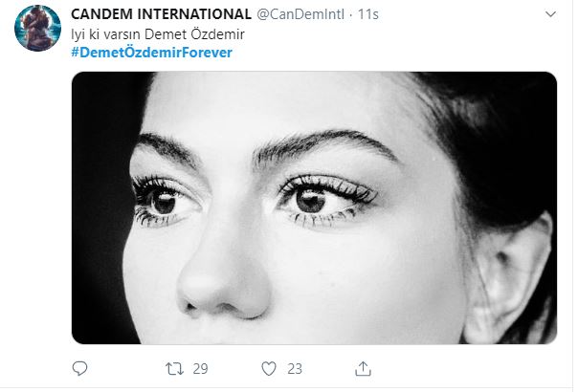
Task: Click blank area right of the hashtag line
Action: 402,51
